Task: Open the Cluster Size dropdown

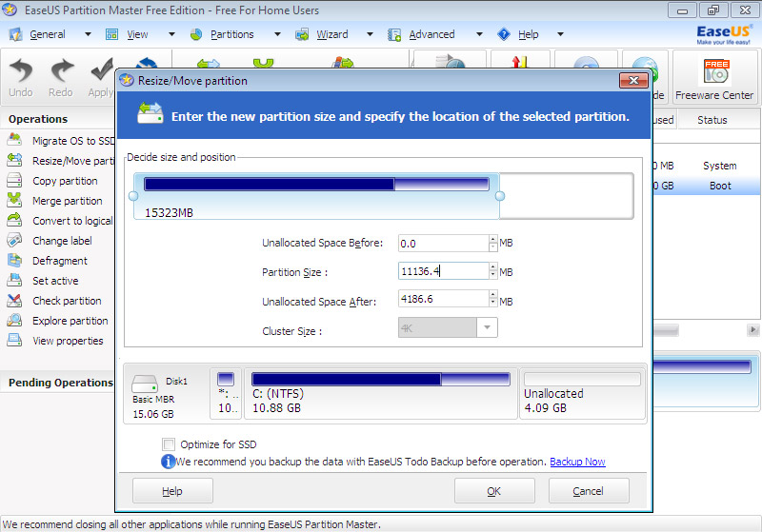Action: click(x=487, y=327)
